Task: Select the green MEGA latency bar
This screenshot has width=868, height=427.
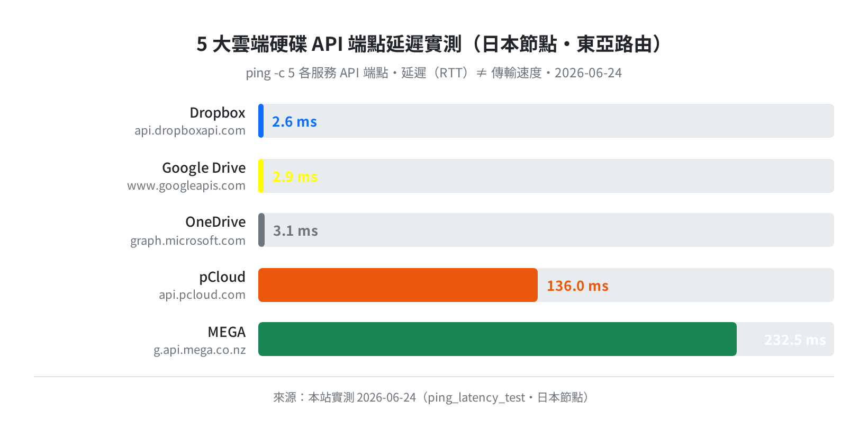Action: [x=498, y=339]
